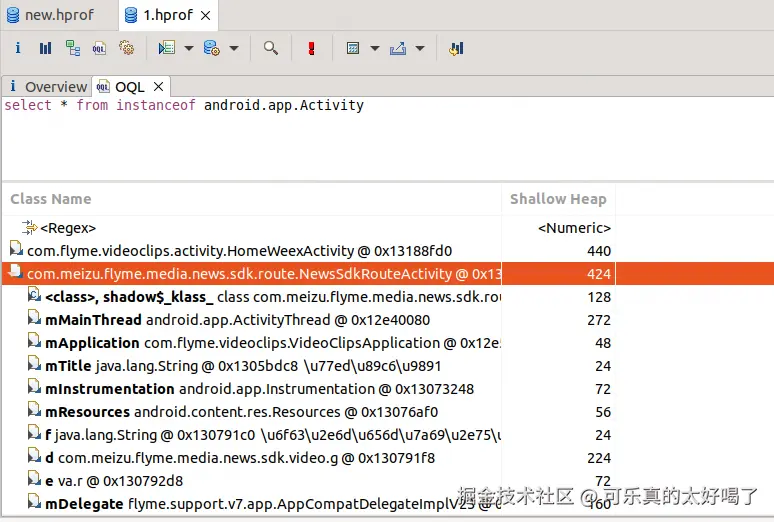Expand the Reports dropdown arrow
The image size is (774, 522).
point(189,48)
